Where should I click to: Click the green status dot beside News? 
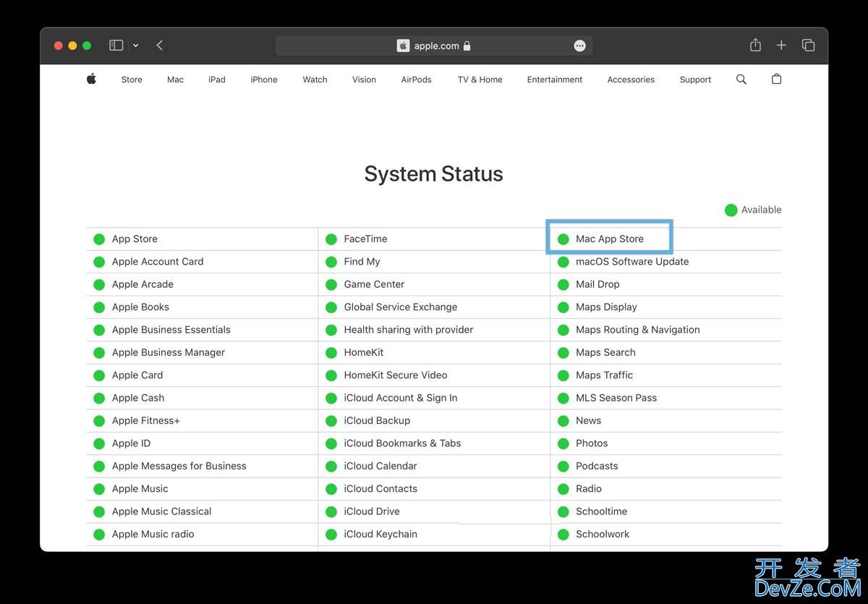tap(563, 421)
